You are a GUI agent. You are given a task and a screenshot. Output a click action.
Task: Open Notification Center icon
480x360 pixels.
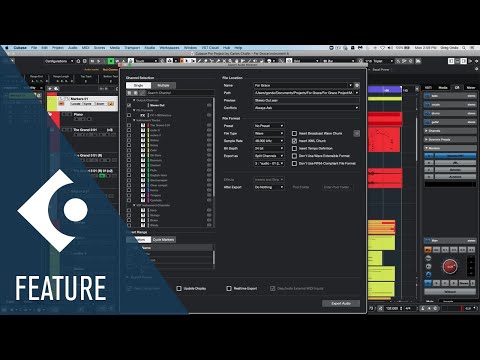point(473,48)
